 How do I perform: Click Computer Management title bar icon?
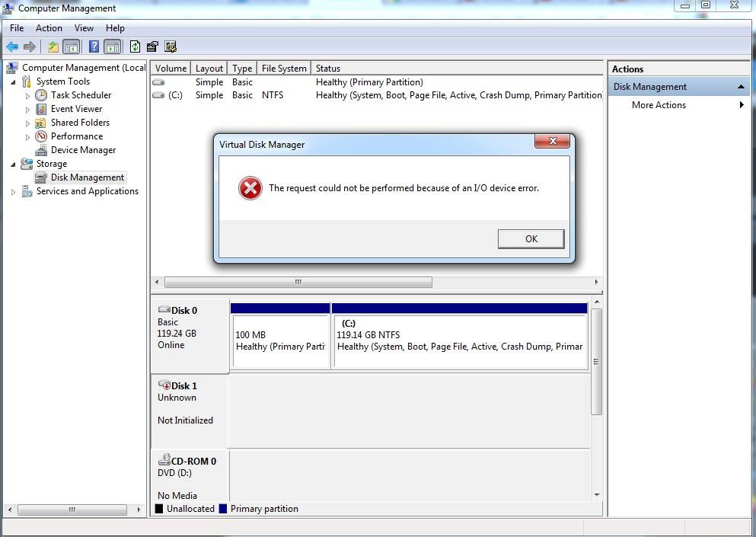(x=8, y=8)
